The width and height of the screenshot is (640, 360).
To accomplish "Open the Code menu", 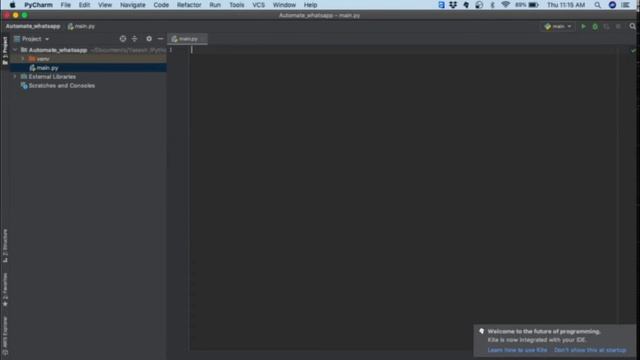I will 161,5.
